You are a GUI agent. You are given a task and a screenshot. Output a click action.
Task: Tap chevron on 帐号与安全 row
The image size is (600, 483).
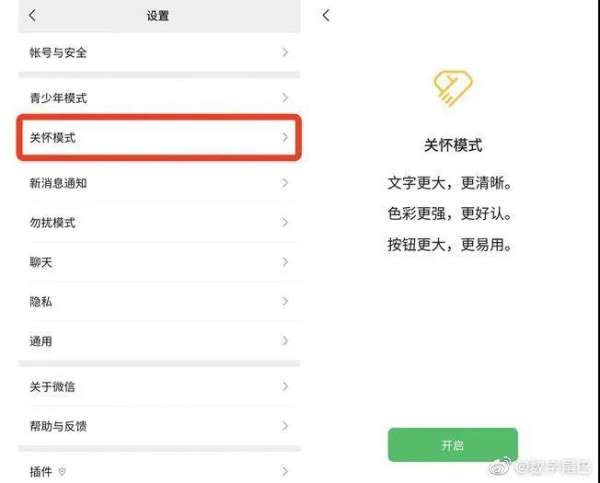coord(285,52)
